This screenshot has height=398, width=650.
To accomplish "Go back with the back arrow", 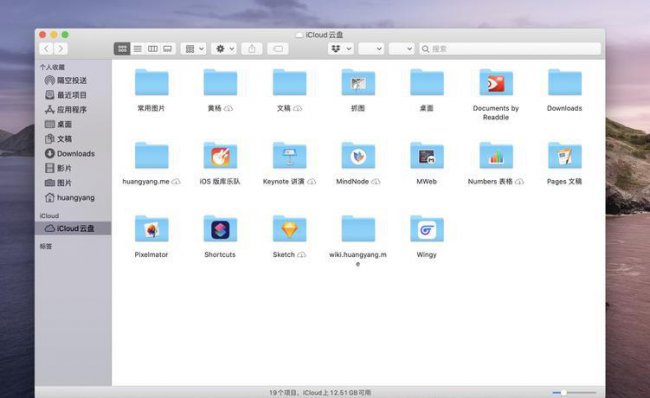I will (46, 49).
